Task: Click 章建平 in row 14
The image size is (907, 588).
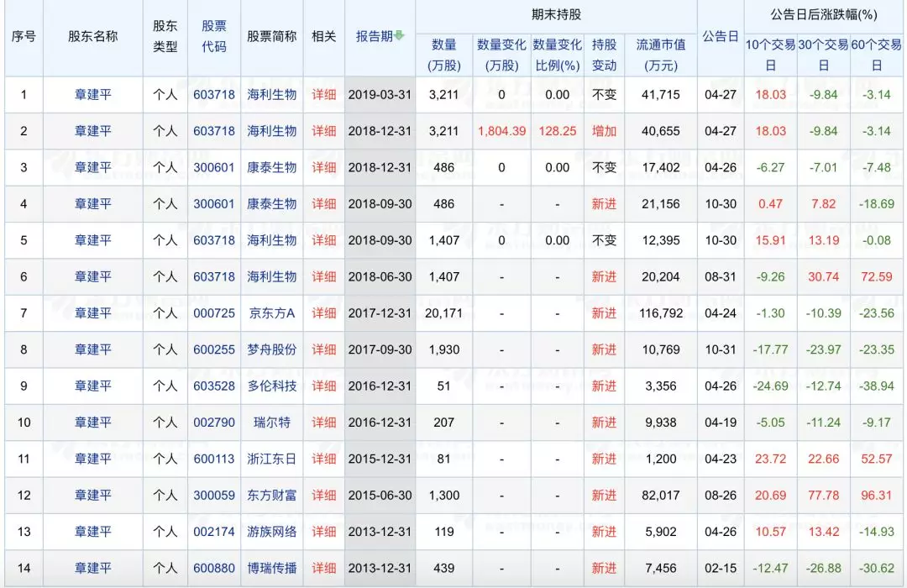Action: coord(92,569)
